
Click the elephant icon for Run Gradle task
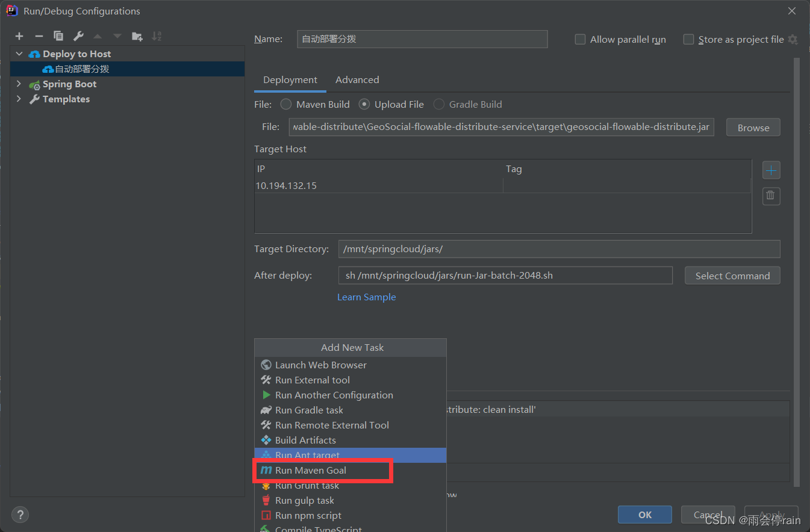[266, 410]
